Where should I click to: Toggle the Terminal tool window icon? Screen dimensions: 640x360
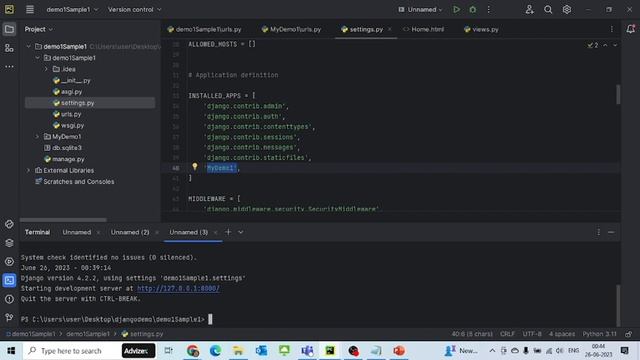click(9, 280)
